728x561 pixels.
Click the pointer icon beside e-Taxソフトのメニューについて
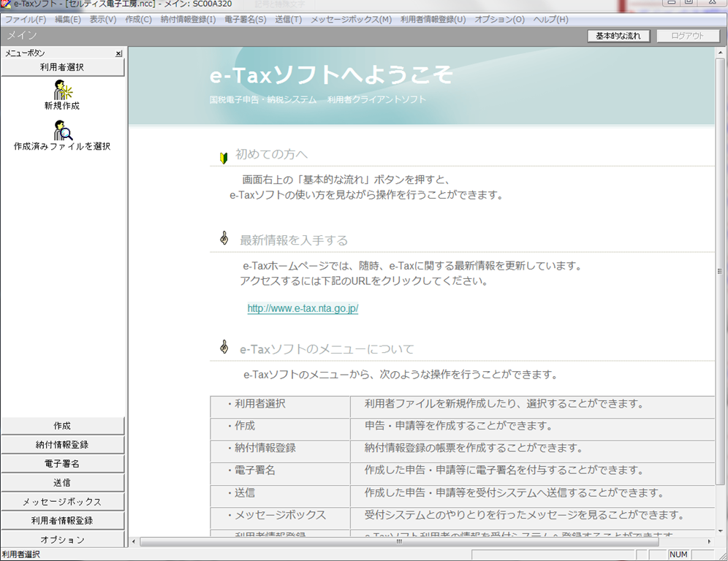224,347
